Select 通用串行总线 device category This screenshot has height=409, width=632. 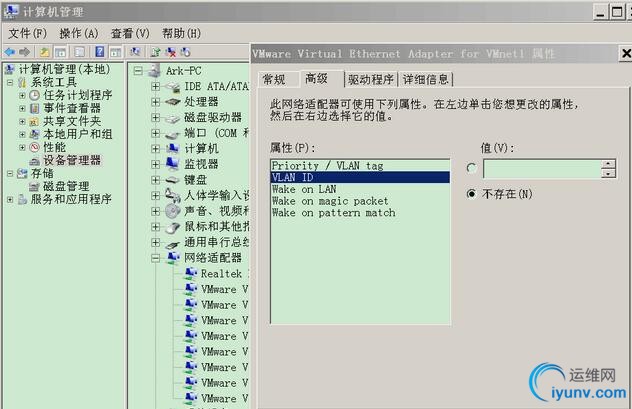click(x=217, y=242)
